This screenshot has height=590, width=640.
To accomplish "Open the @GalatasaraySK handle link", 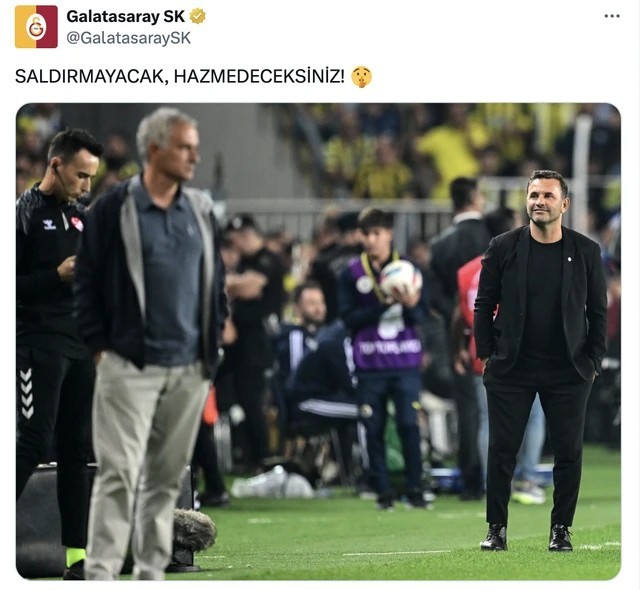I will click(129, 38).
